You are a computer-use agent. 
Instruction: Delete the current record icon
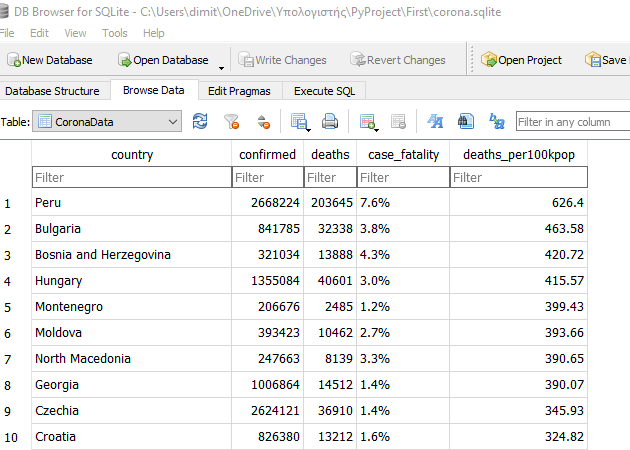[398, 121]
